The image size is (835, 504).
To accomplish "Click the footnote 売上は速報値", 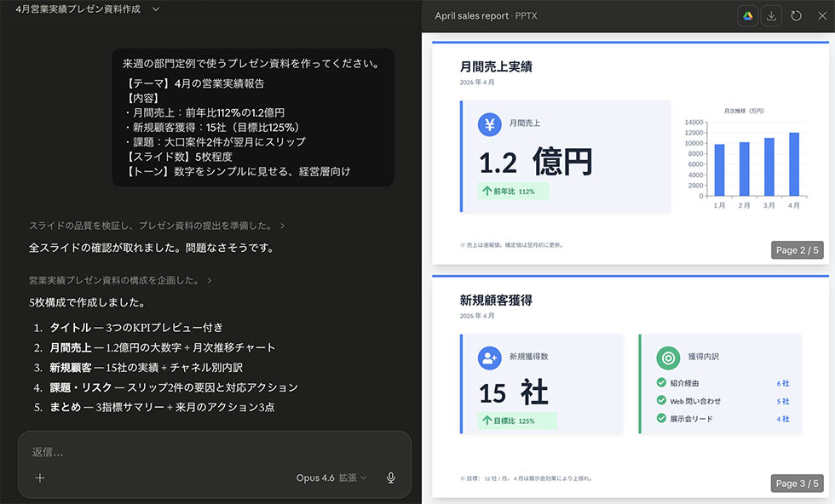I will (x=511, y=245).
